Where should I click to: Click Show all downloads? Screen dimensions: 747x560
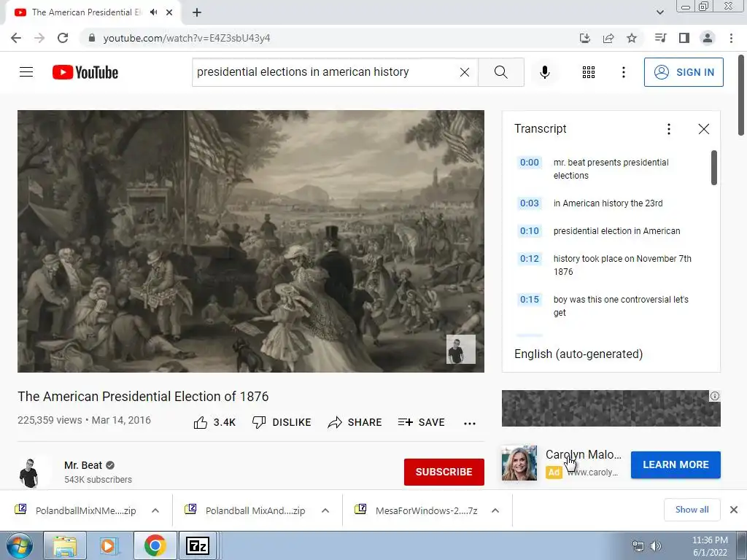click(692, 510)
